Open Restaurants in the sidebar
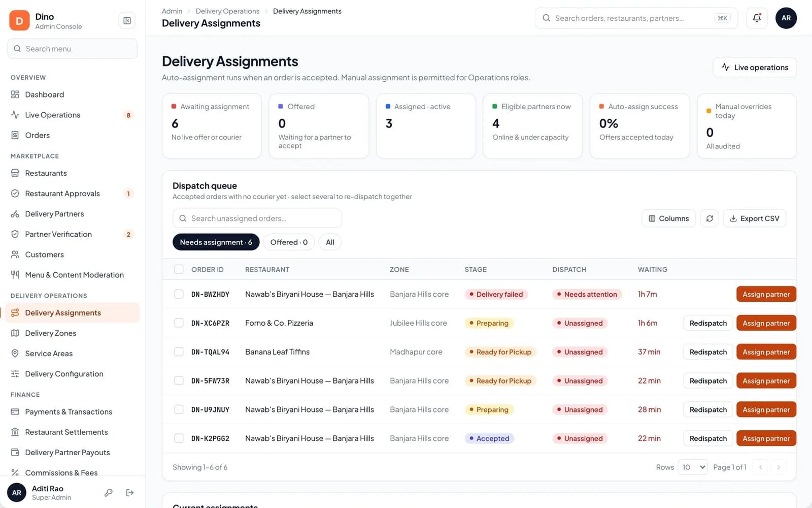Viewport: 812px width, 508px height. (72, 173)
